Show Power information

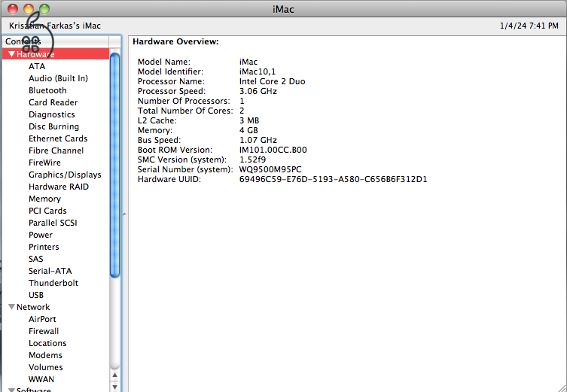coord(41,235)
